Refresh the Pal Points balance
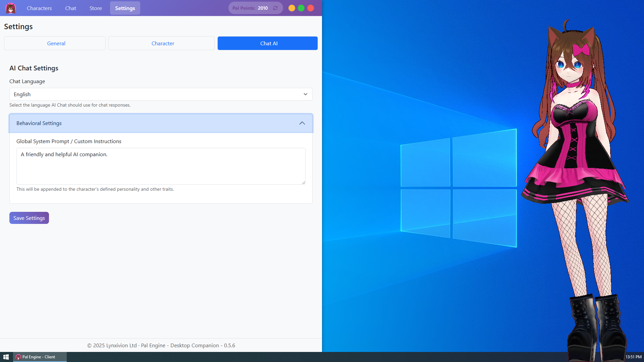 [x=275, y=8]
